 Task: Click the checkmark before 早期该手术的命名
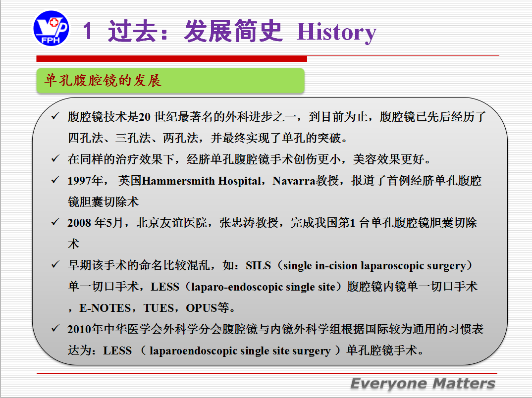pyautogui.click(x=55, y=265)
